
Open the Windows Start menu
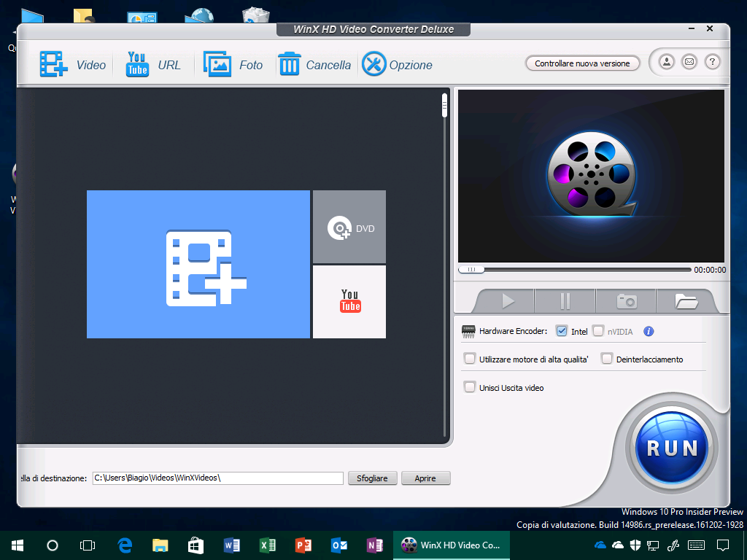[18, 545]
